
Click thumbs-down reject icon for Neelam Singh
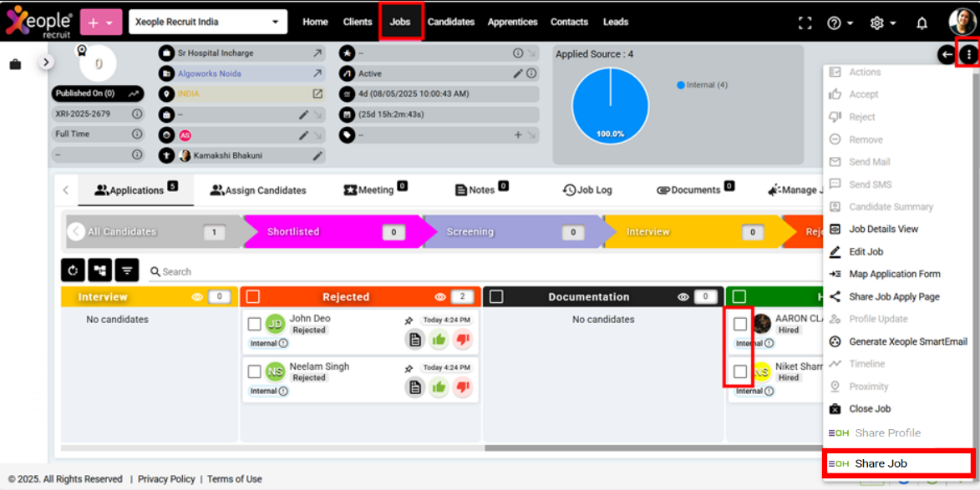click(462, 386)
